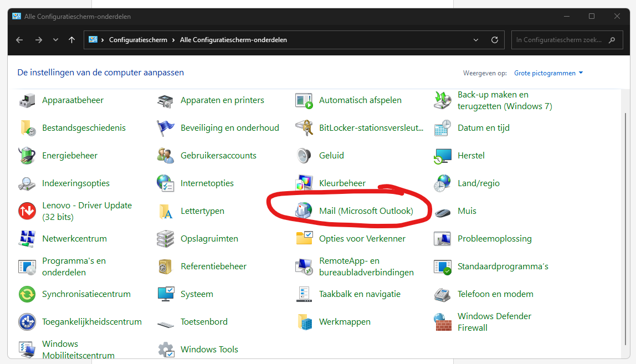This screenshot has width=636, height=364.
Task: Open the Geluid speaker icon
Action: (x=304, y=156)
